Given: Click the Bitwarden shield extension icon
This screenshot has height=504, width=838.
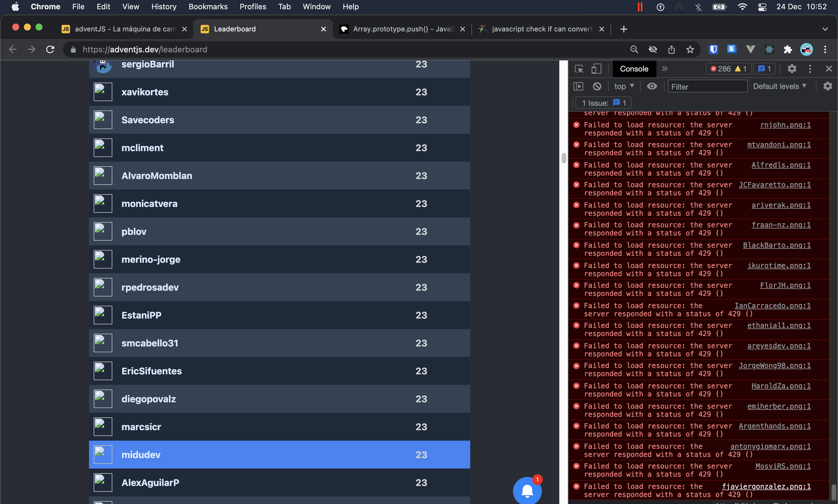Looking at the screenshot, I should pos(713,50).
